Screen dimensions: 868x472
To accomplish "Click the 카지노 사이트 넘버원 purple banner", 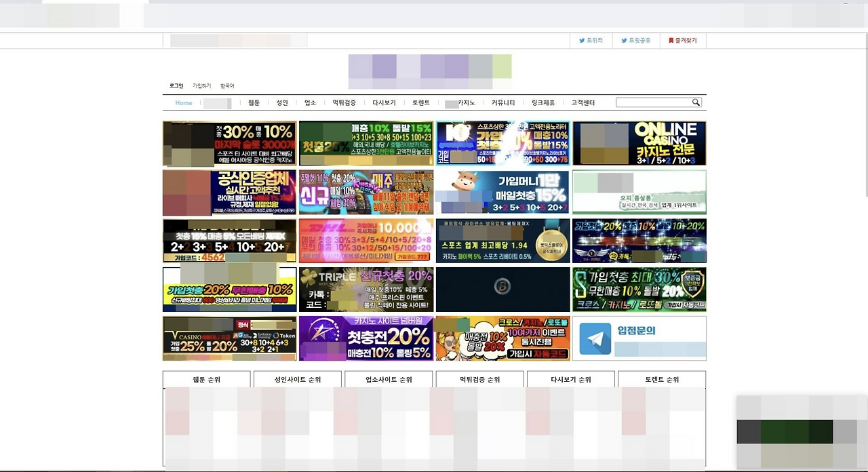I will 366,338.
